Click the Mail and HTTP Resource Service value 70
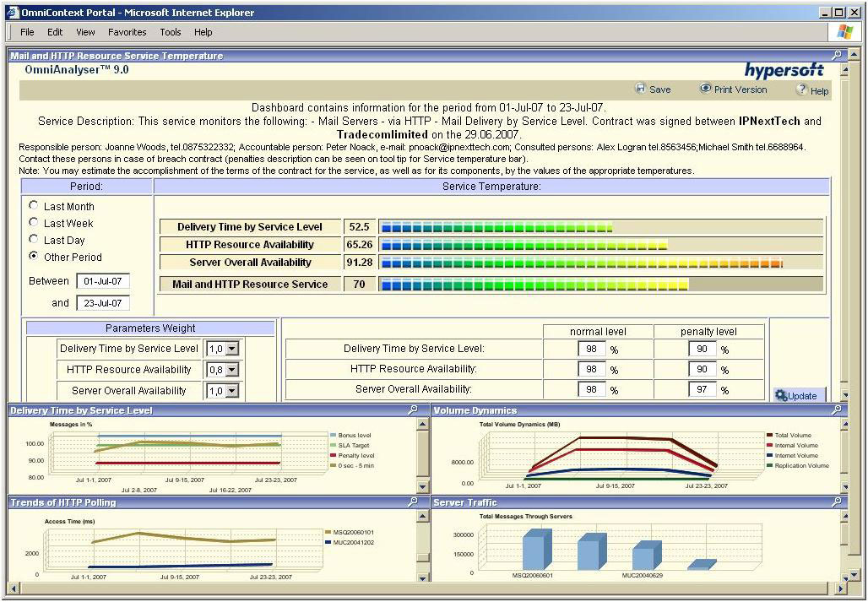The height and width of the screenshot is (602, 868). (359, 285)
